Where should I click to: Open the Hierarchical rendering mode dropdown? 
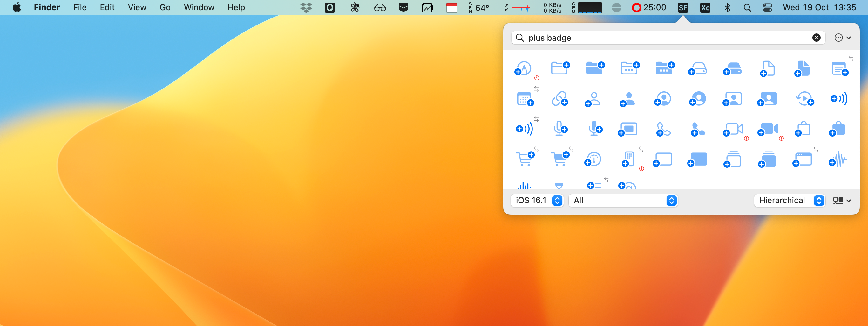789,201
